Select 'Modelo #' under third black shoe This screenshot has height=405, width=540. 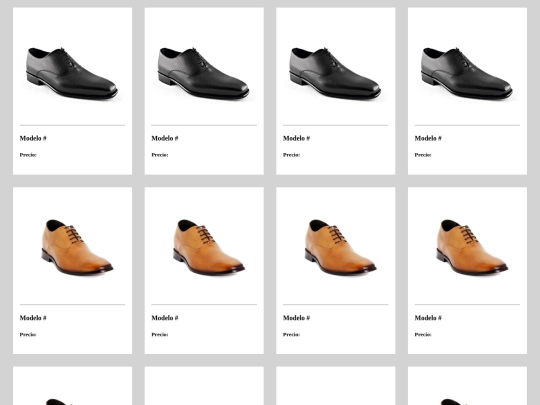(297, 138)
